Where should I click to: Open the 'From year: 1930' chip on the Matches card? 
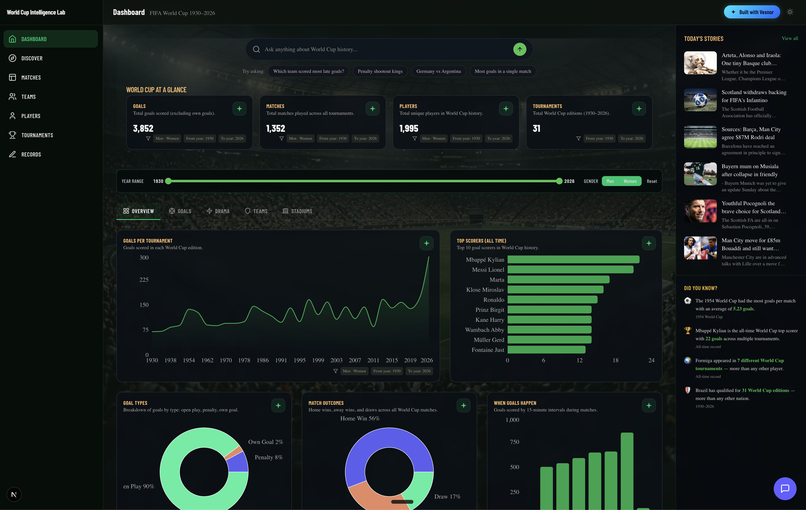(x=333, y=138)
